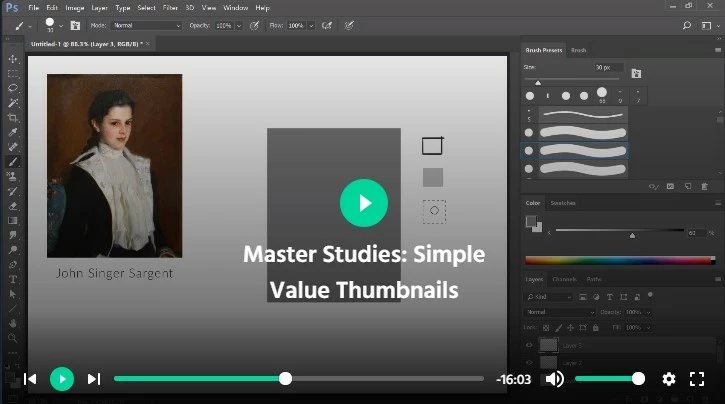
Task: Click the video progress bar handle
Action: 286,379
